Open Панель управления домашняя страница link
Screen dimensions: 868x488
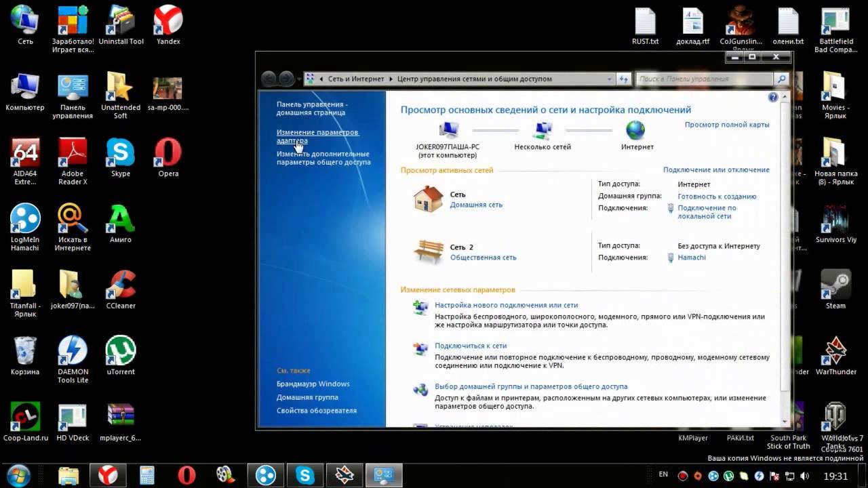(x=312, y=108)
